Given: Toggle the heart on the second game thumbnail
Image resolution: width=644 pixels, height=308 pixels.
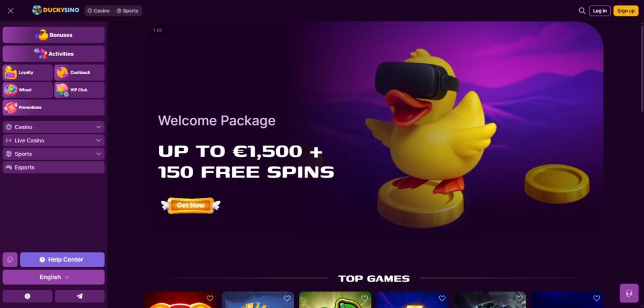Looking at the screenshot, I should [287, 298].
